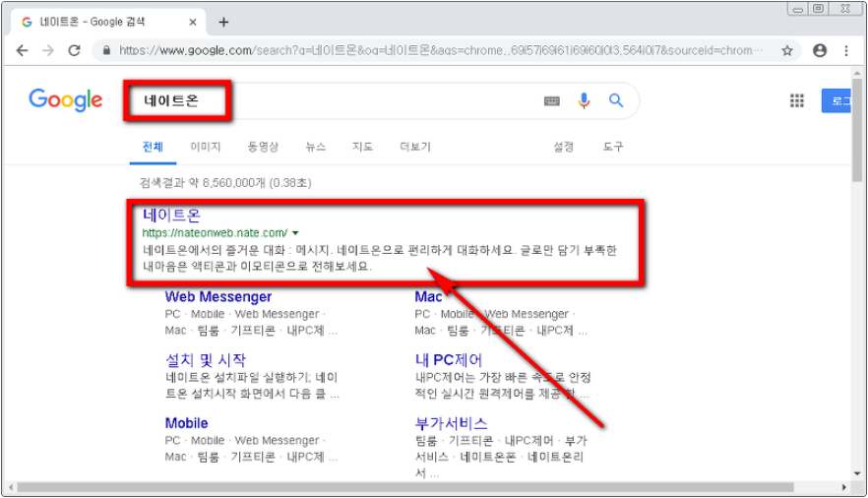Open the on-screen keyboard input tool
Image resolution: width=868 pixels, height=498 pixels.
coord(552,100)
